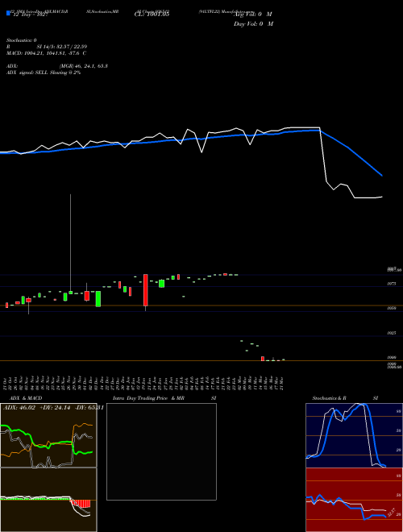Click the 'Stochastics & RSI' panel title
Image resolution: width=403 pixels, height=532 pixels.
[345, 398]
